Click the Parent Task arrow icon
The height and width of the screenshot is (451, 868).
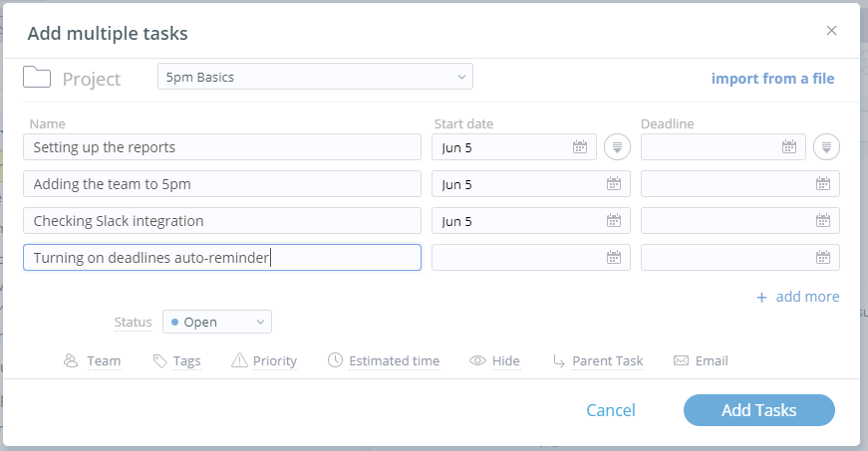point(559,361)
